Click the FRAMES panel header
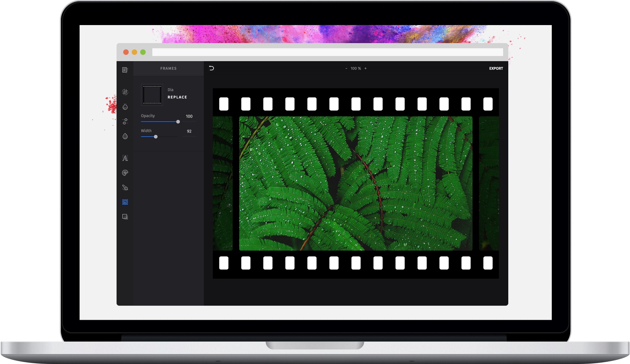Image resolution: width=630 pixels, height=364 pixels. (169, 69)
